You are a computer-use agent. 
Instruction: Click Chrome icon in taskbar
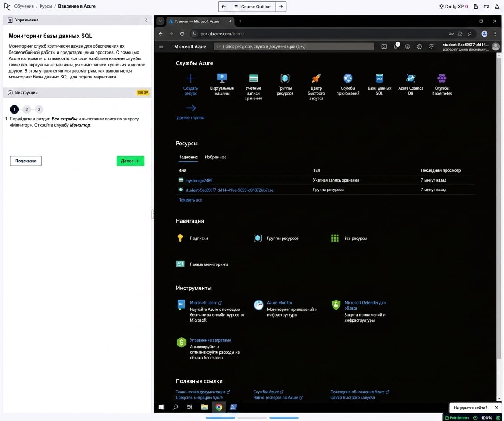click(219, 407)
